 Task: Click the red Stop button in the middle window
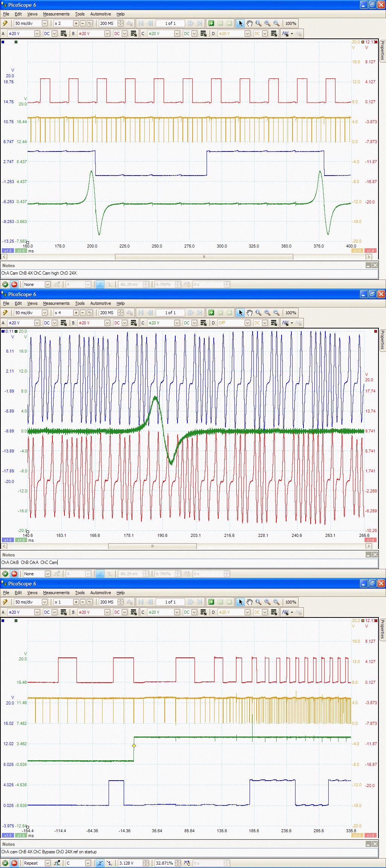click(14, 574)
